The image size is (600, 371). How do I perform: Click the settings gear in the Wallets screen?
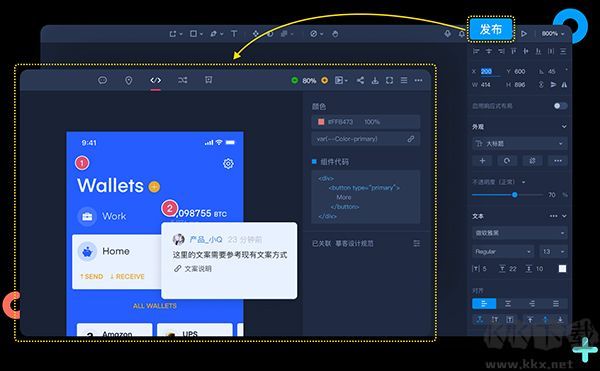[x=228, y=164]
